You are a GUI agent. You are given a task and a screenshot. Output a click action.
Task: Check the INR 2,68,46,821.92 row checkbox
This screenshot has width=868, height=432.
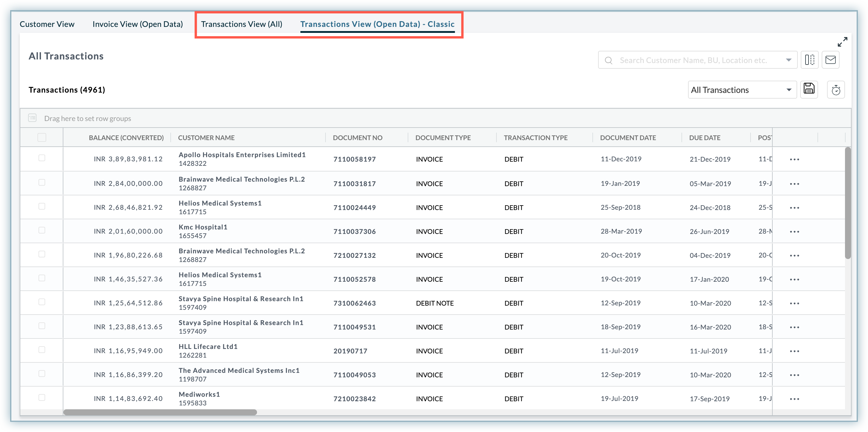42,206
